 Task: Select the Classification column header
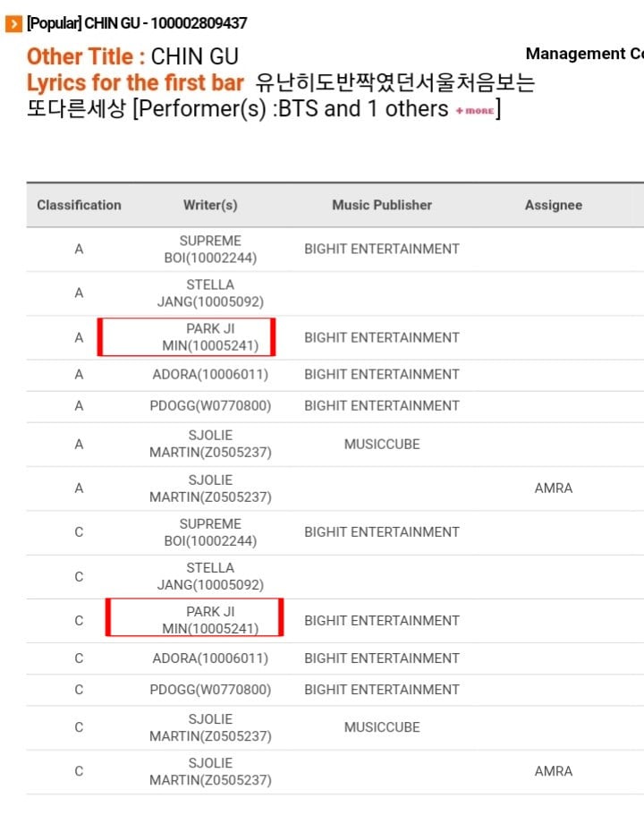[x=79, y=205]
